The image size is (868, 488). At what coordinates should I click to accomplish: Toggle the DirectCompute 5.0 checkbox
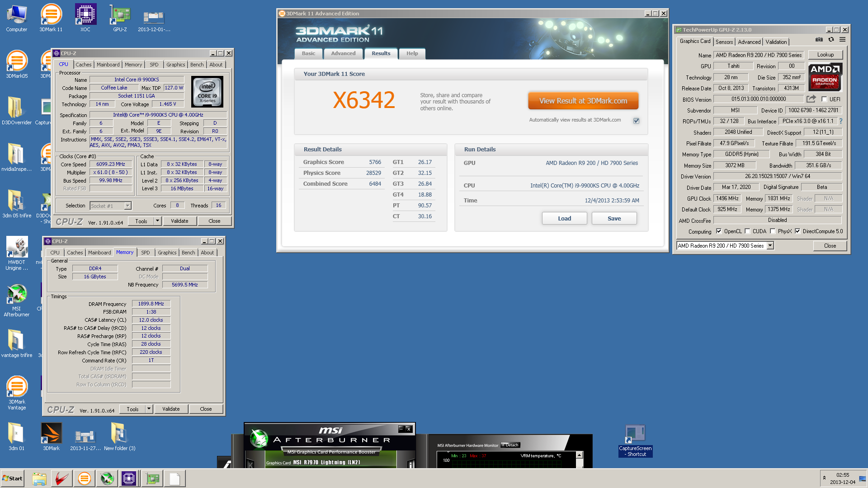tap(797, 231)
